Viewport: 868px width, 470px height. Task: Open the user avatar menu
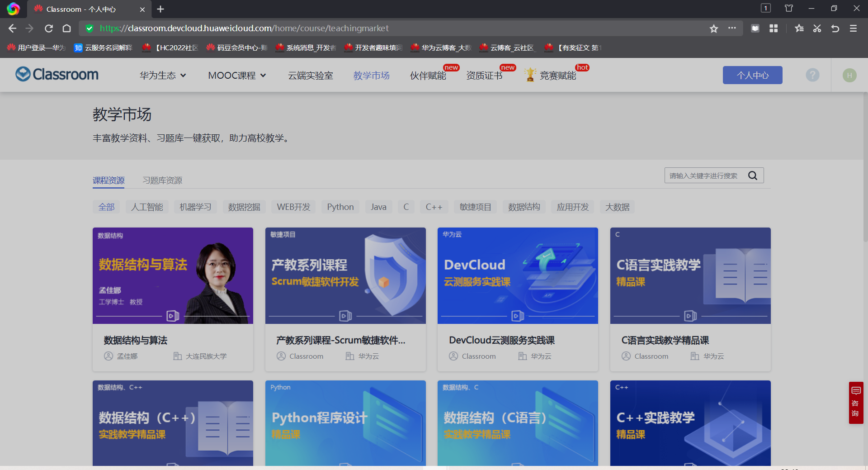tap(849, 75)
